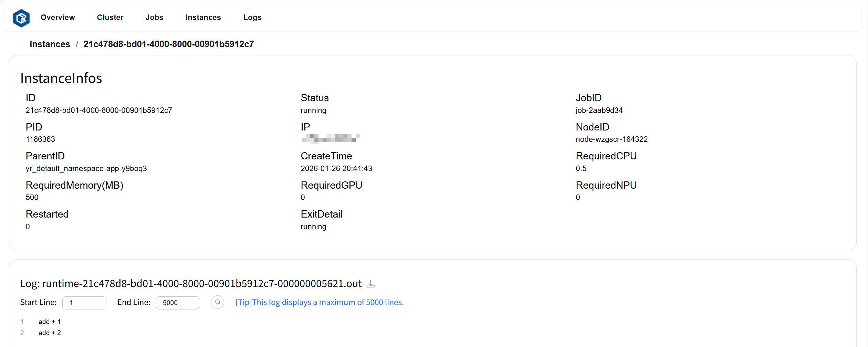
Task: Go to the Jobs tab
Action: click(154, 18)
